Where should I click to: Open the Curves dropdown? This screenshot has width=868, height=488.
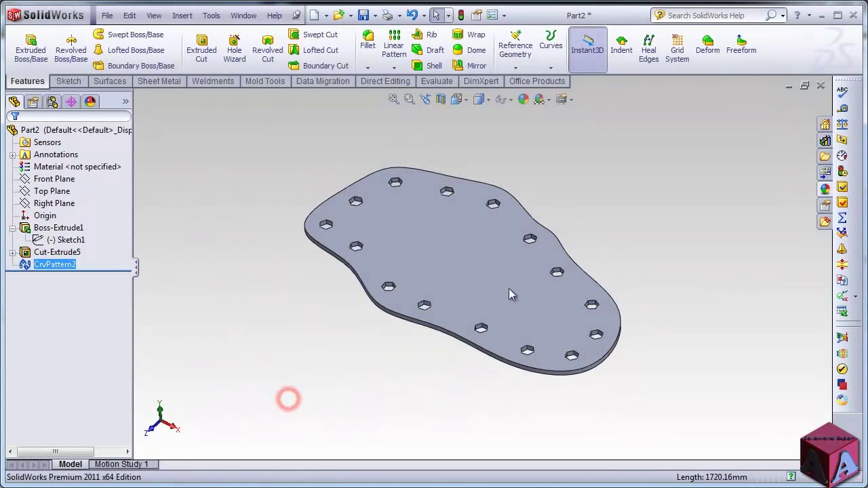click(x=551, y=68)
